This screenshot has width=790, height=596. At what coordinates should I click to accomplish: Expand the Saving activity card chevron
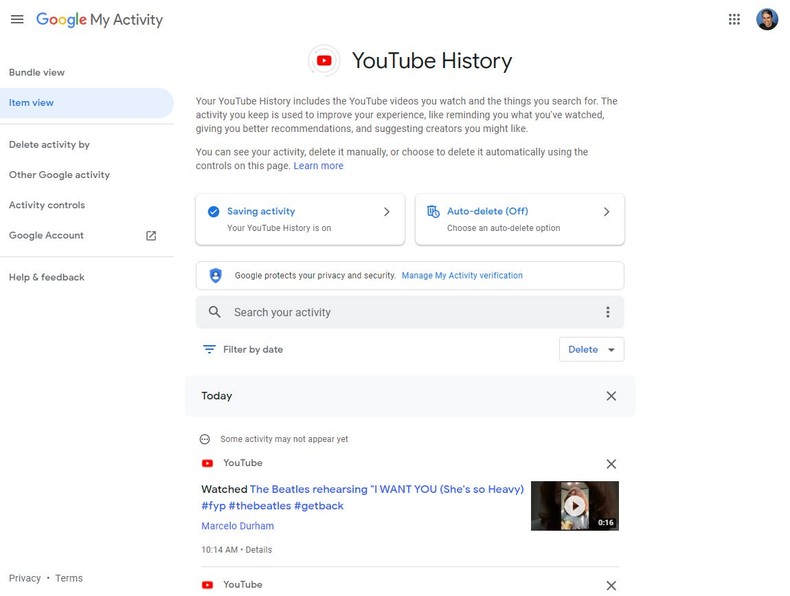tap(386, 212)
